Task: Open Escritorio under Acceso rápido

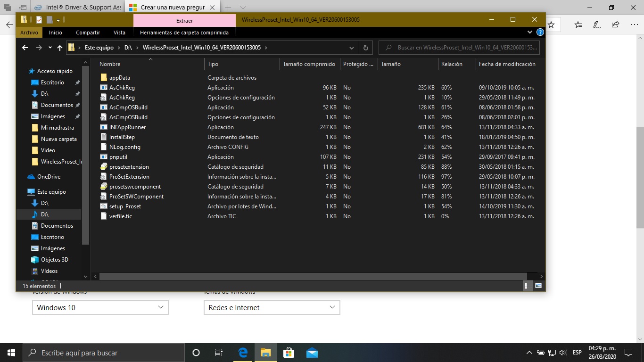Action: point(52,82)
